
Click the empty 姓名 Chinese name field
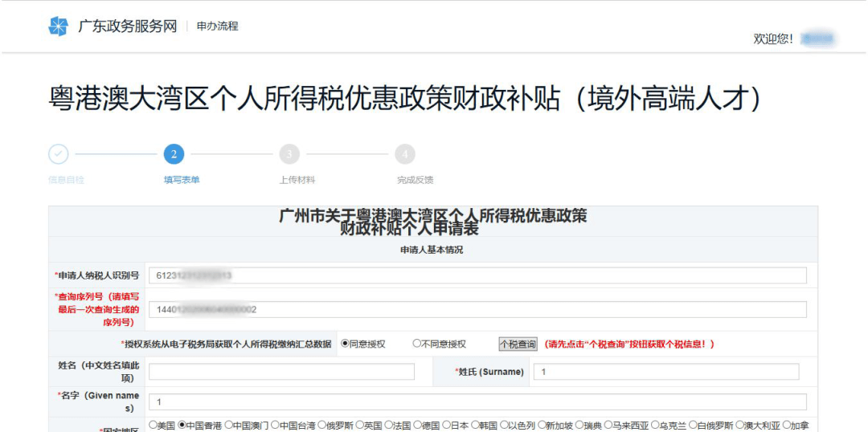tap(281, 372)
